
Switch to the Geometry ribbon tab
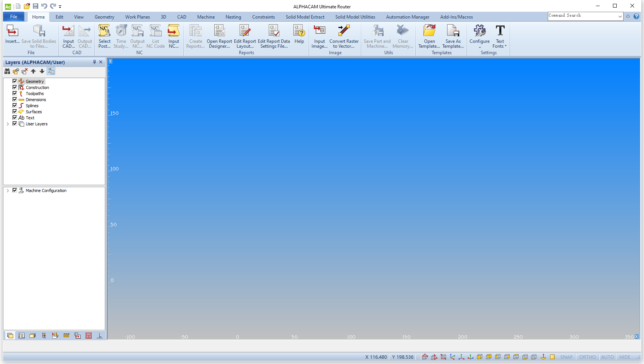point(104,17)
